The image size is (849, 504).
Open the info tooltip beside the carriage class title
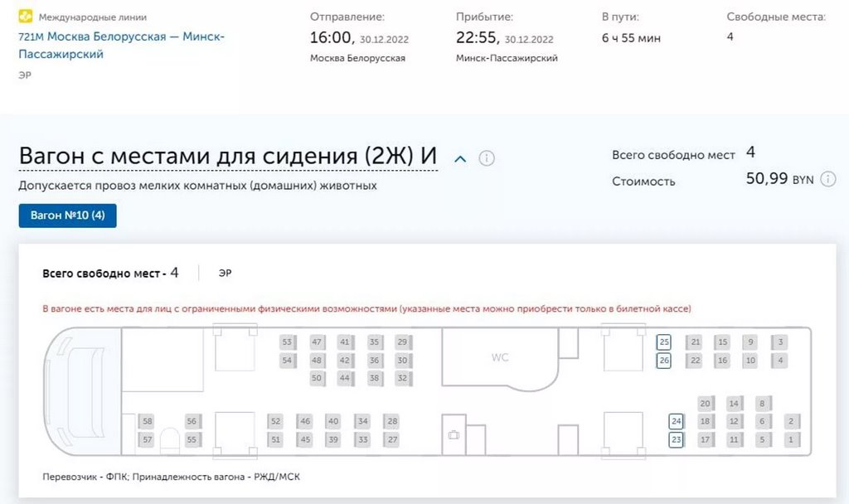tap(488, 157)
